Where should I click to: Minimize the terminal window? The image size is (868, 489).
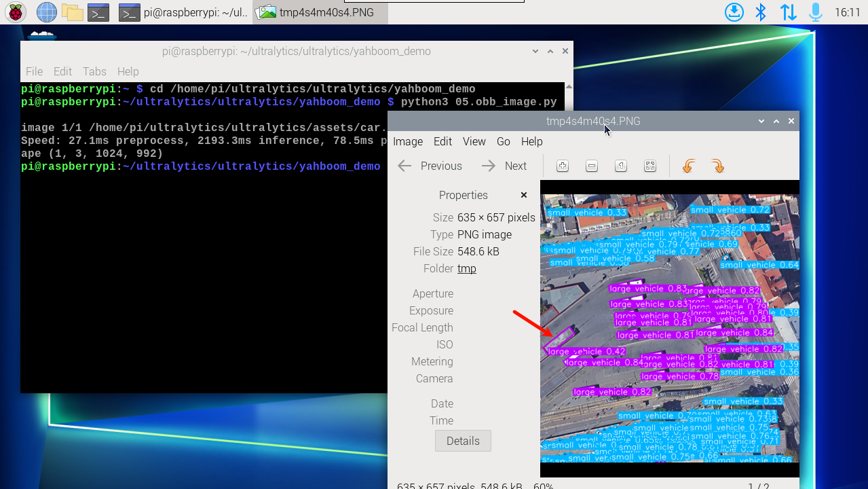pyautogui.click(x=535, y=51)
